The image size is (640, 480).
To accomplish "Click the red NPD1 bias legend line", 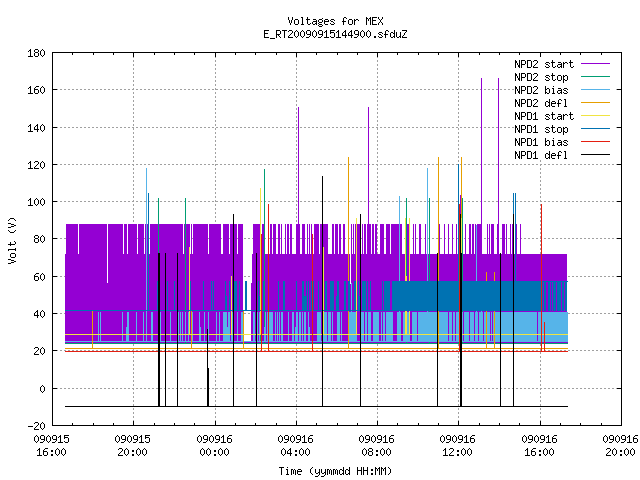I will pyautogui.click(x=595, y=142).
